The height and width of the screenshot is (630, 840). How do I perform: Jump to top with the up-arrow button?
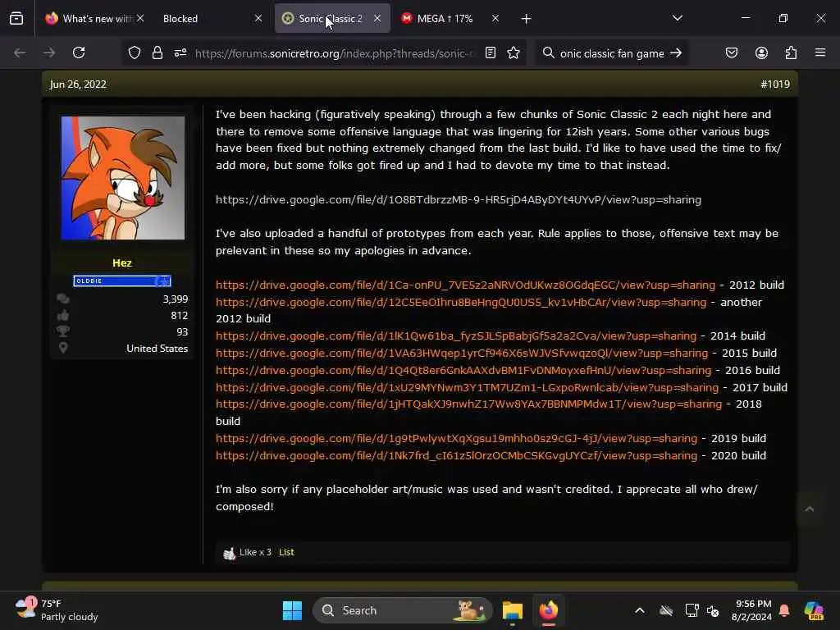click(810, 509)
